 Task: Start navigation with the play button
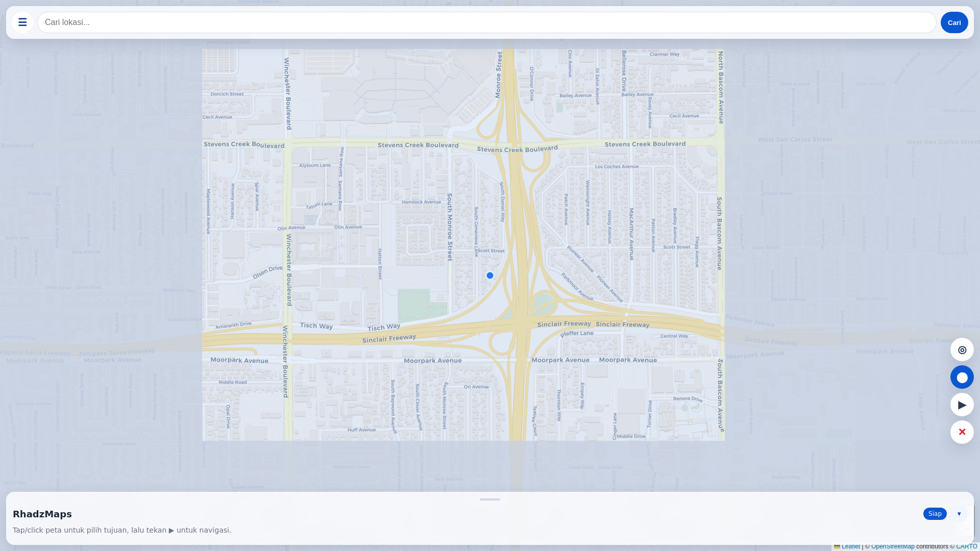962,405
